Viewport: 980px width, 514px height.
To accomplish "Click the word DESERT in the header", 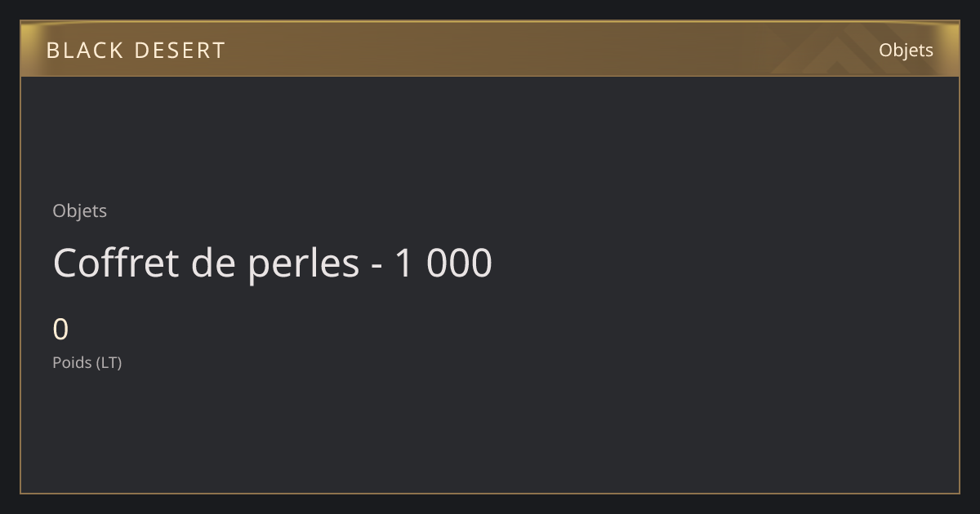I will click(x=180, y=50).
